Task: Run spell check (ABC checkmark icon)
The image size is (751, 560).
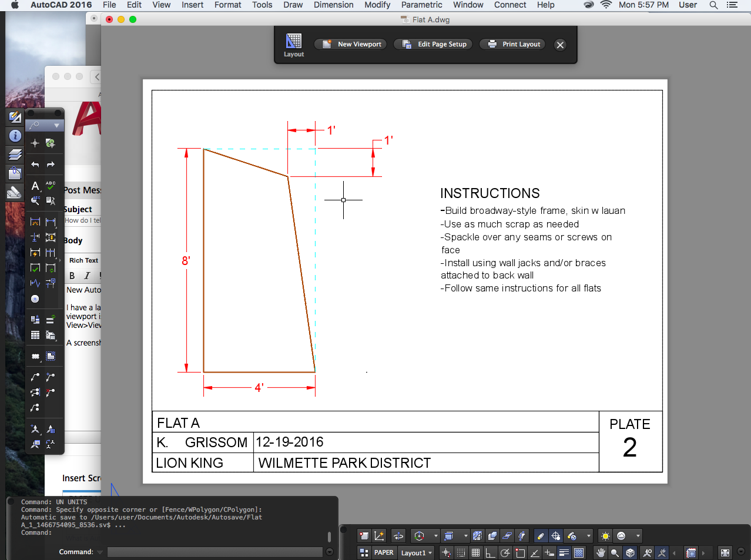Action: point(51,186)
